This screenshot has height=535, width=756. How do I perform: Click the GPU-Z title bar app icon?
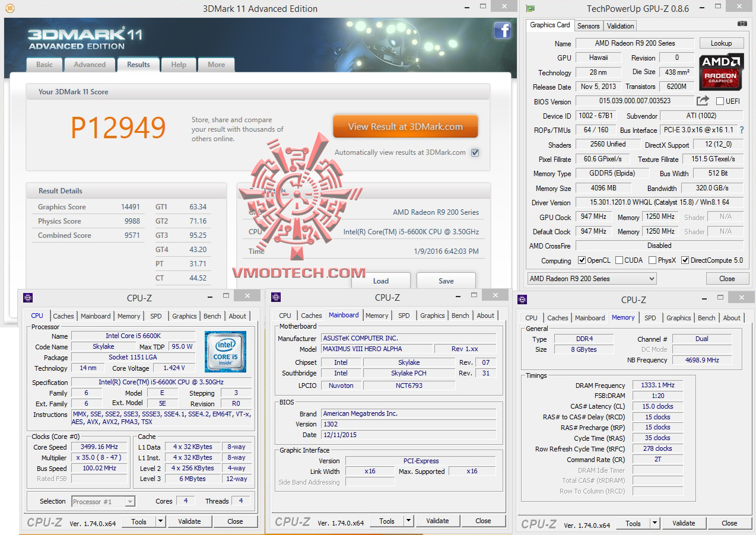[530, 8]
